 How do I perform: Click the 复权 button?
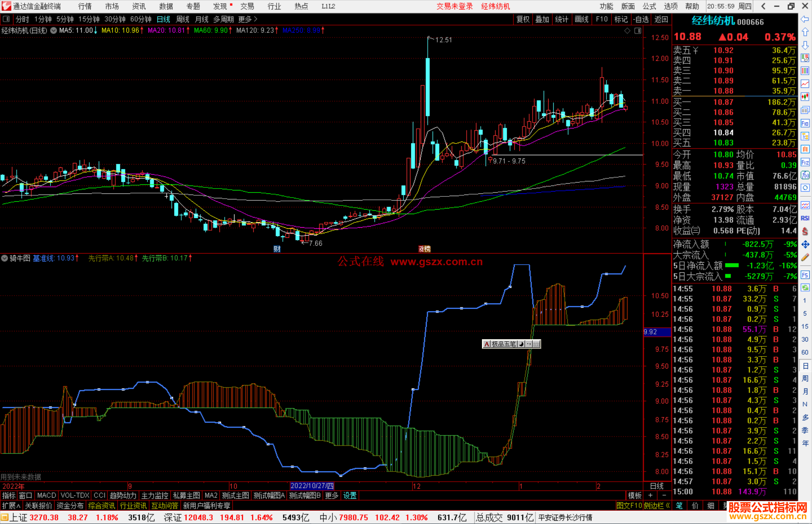523,19
